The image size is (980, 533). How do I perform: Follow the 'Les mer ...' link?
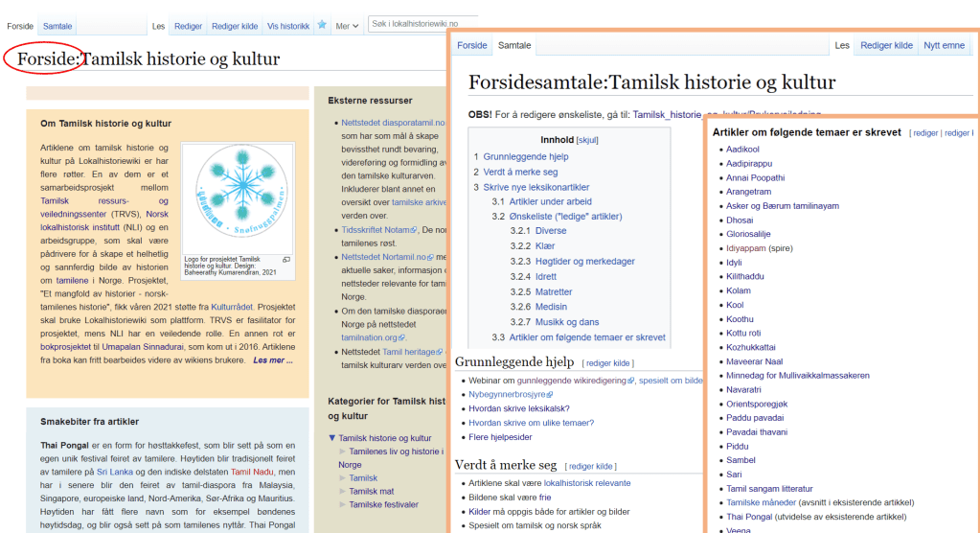[273, 360]
